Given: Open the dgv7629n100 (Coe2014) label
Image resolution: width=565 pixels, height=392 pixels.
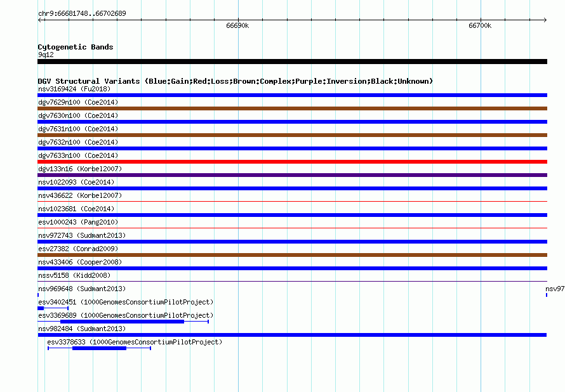Looking at the screenshot, I should click(78, 102).
